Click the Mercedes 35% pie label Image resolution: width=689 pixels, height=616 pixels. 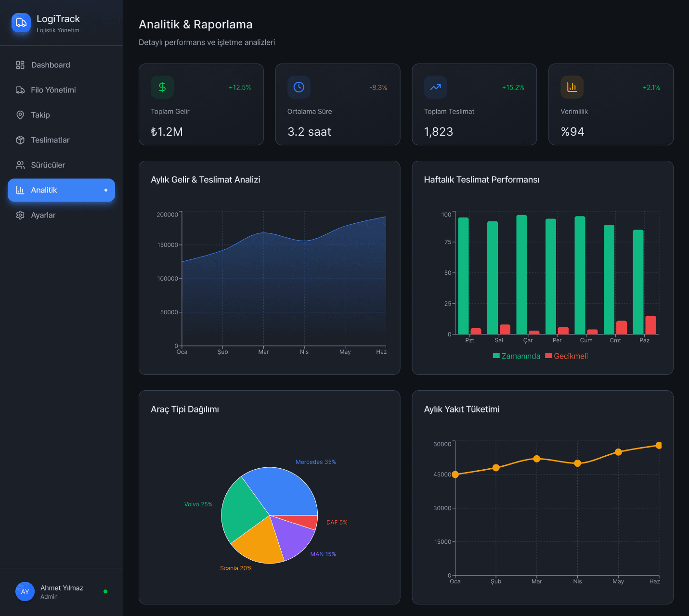click(x=316, y=462)
